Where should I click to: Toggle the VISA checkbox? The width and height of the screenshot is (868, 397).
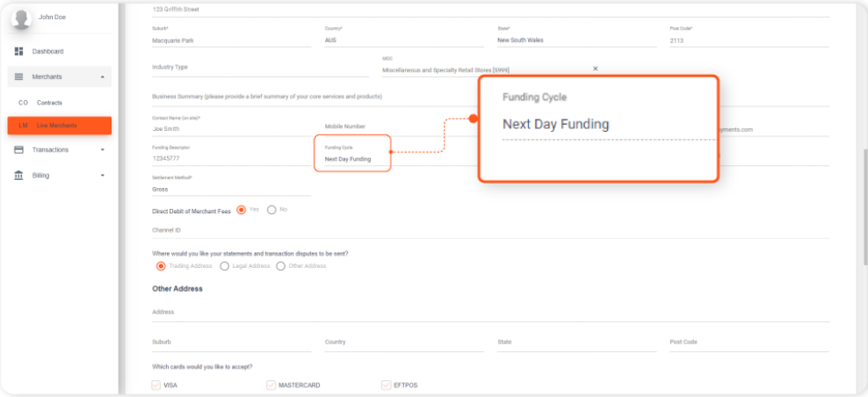coord(156,385)
